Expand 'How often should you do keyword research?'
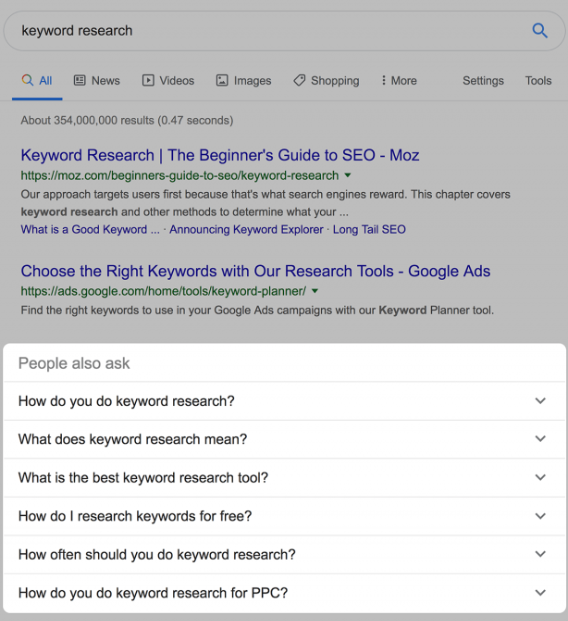Screen dimensions: 568x621 click(284, 554)
